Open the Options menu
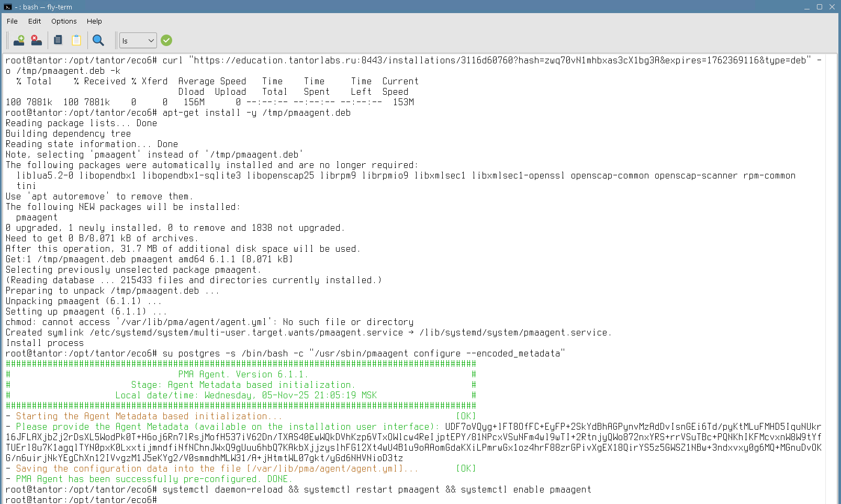This screenshot has width=841, height=504. 64,21
